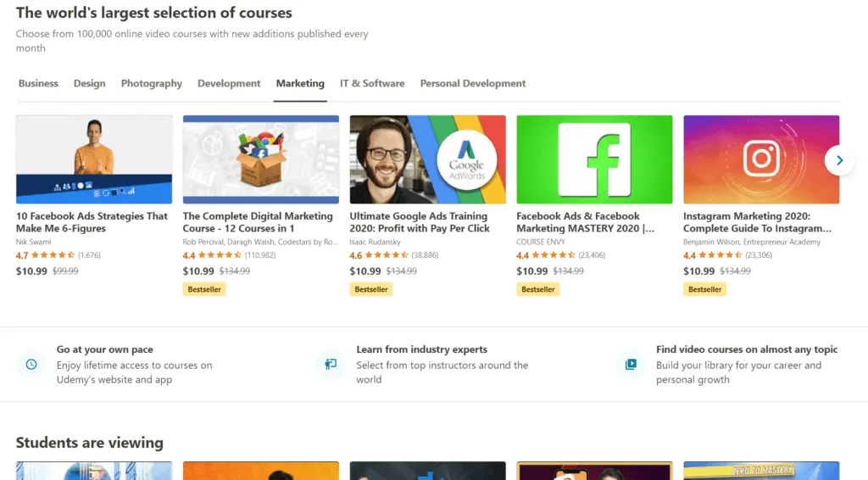
Task: Open The Complete Digital Marketing Course title
Action: tap(258, 222)
